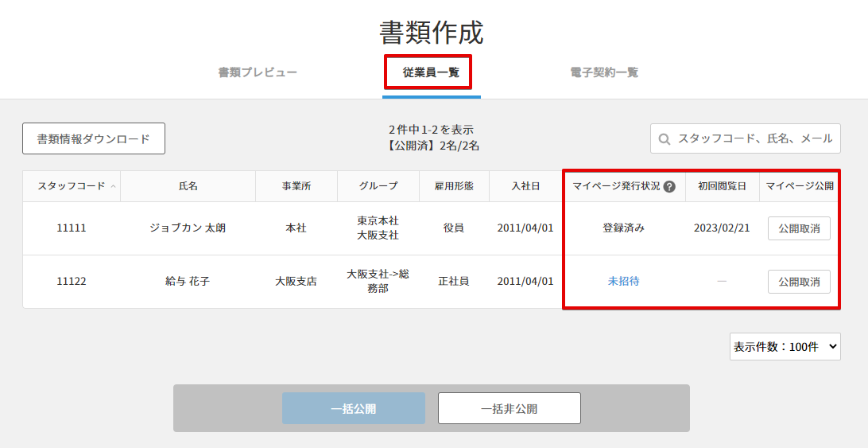Expand the 表示件数：100件 dropdown
The height and width of the screenshot is (448, 868).
(x=785, y=347)
